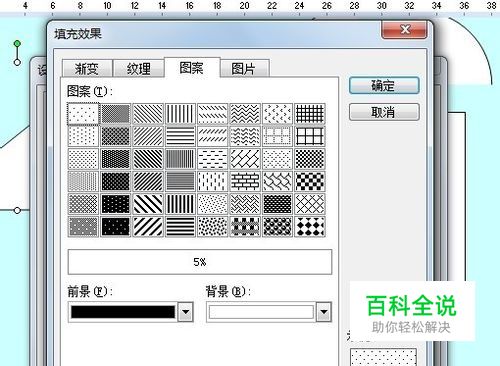Pick the light downward diagonal pattern

[148, 114]
